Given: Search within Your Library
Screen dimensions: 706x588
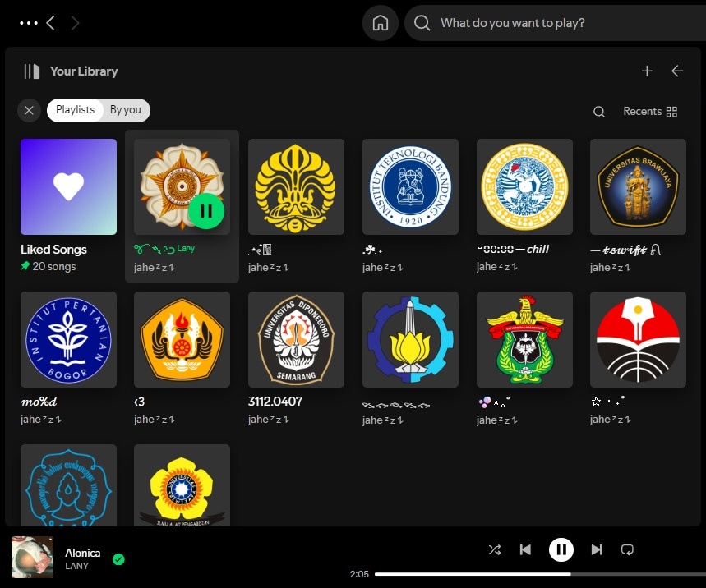Looking at the screenshot, I should click(x=599, y=112).
